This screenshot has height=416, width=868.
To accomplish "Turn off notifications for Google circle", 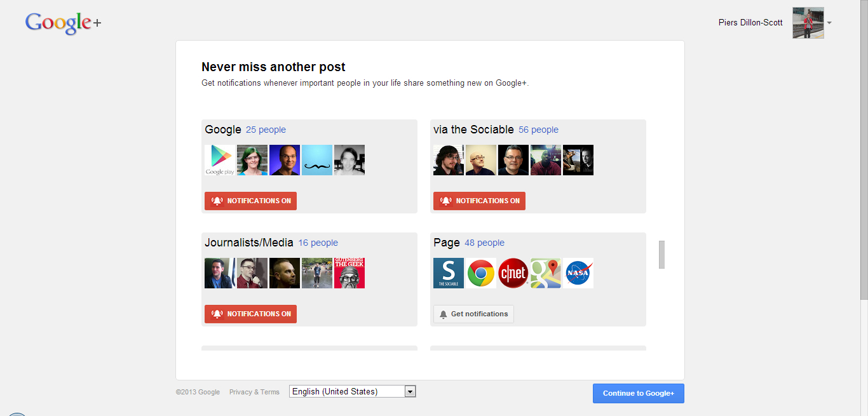I will [x=250, y=201].
